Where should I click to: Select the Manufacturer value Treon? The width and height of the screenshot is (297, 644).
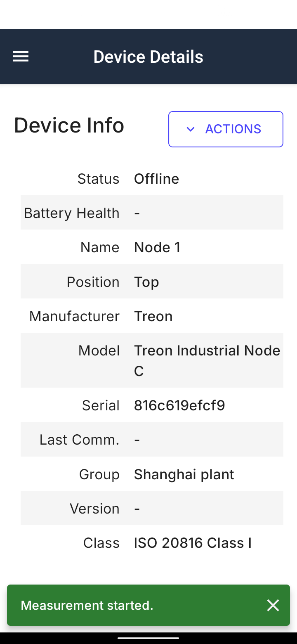point(153,316)
